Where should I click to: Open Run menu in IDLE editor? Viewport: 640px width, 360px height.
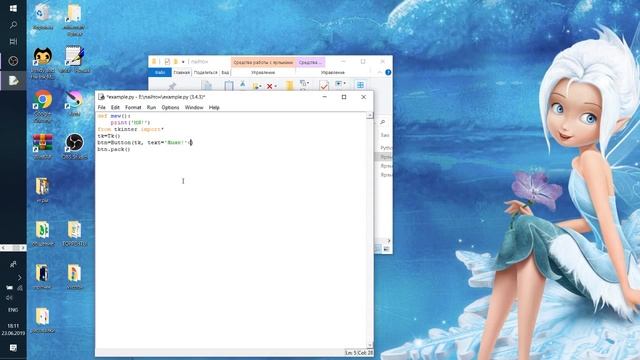(151, 107)
